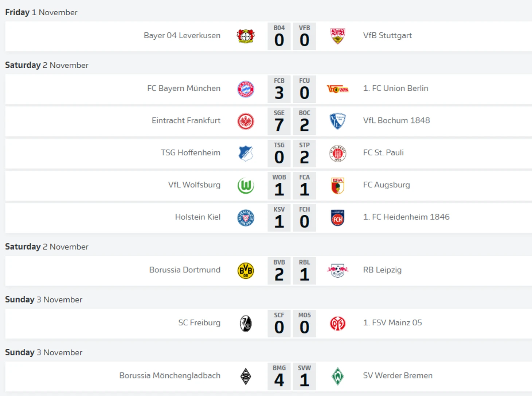The width and height of the screenshot is (532, 396).
Task: Open the Holstein Kiel club name link
Action: click(x=197, y=217)
